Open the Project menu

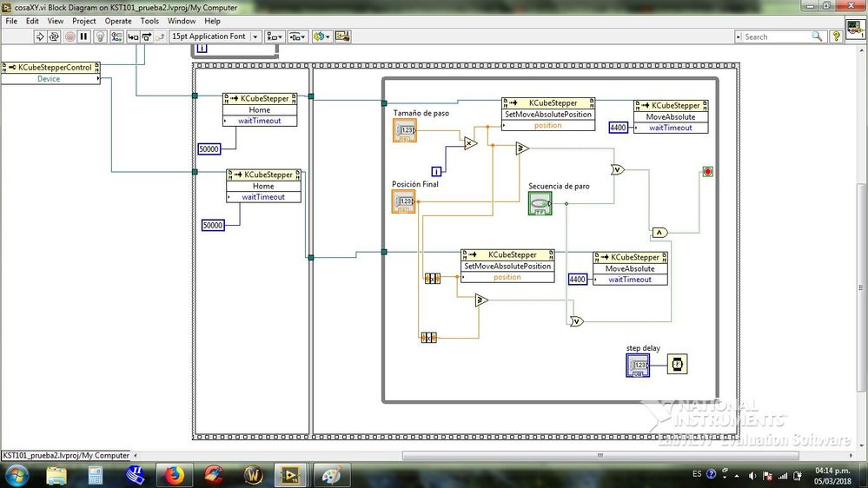coord(84,21)
